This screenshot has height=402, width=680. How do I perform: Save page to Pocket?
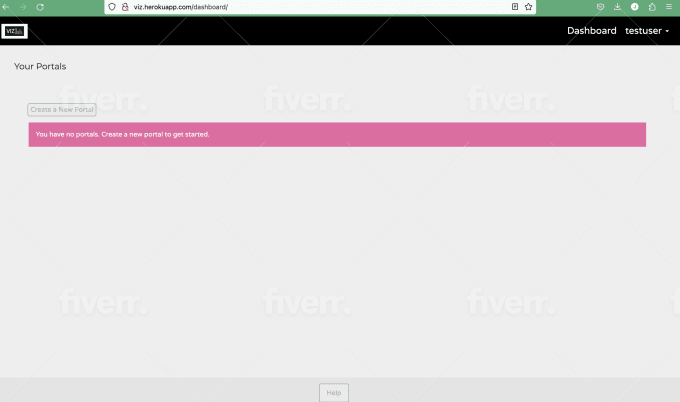click(600, 6)
